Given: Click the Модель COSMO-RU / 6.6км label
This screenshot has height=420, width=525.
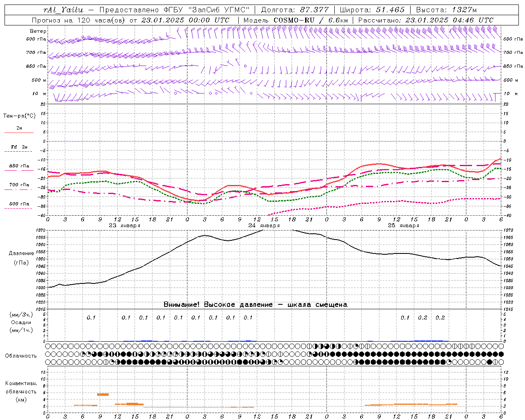Looking at the screenshot, I should tap(295, 20).
